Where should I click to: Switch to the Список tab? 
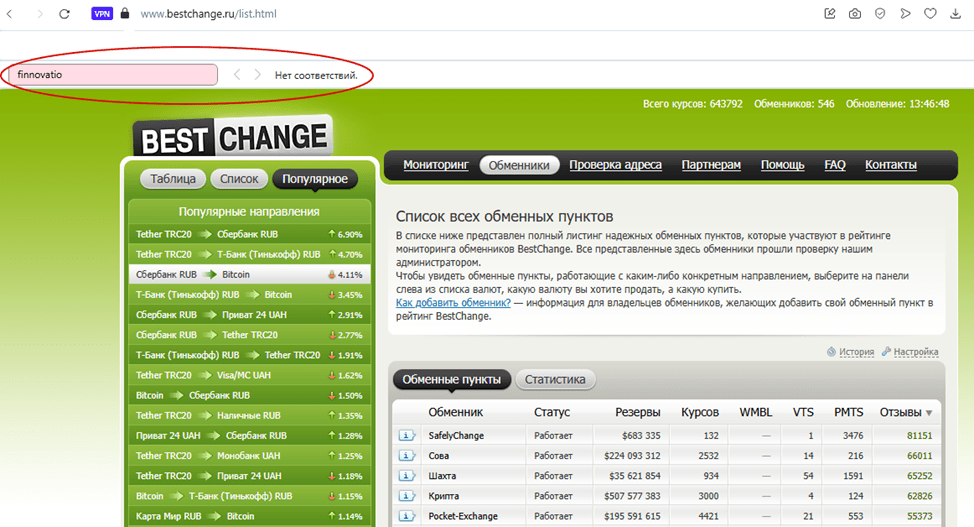tap(239, 179)
